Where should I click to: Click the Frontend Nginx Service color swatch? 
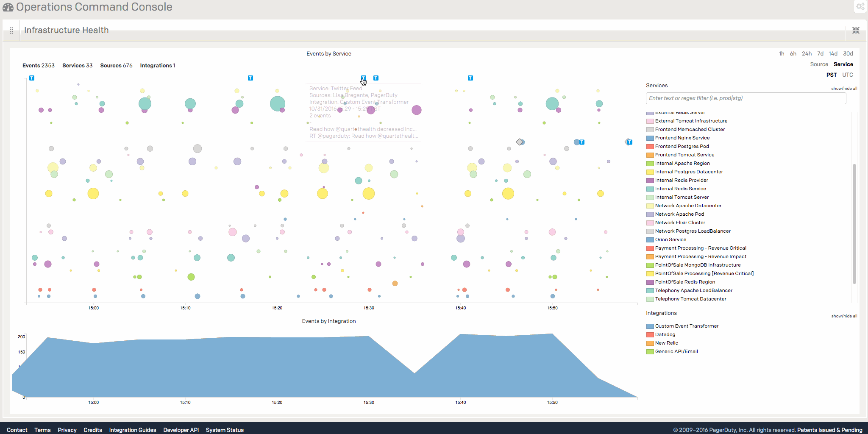(650, 138)
